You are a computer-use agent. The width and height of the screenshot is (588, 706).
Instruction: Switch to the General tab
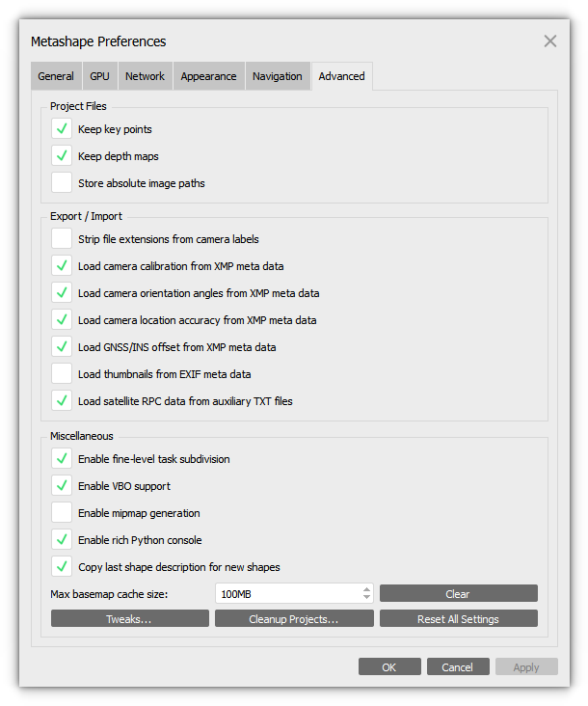[x=56, y=76]
